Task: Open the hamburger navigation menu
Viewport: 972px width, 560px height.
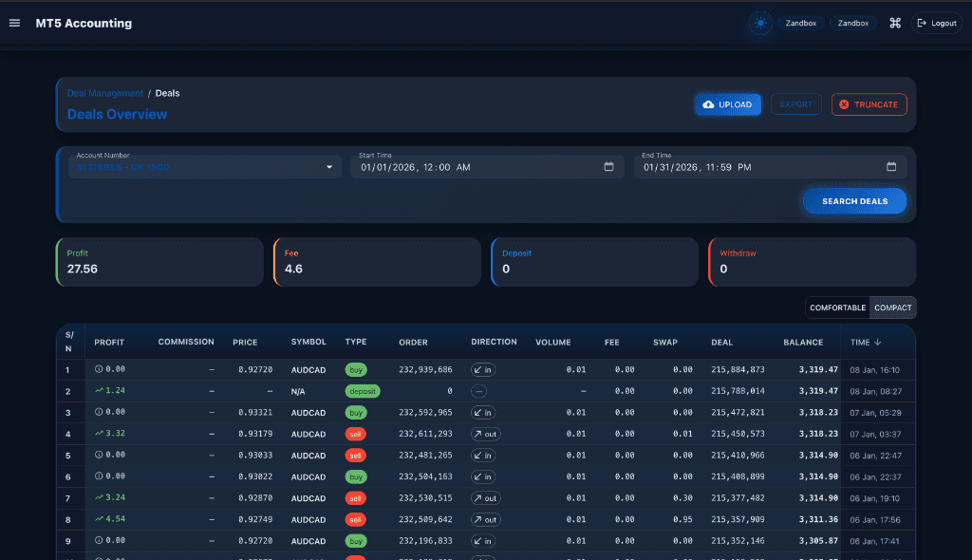Action: pyautogui.click(x=14, y=23)
